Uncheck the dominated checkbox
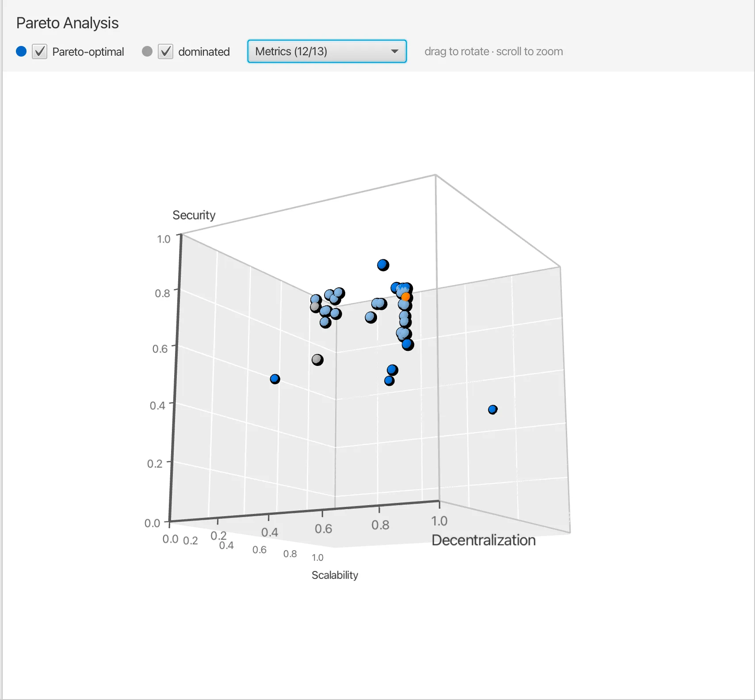This screenshot has height=700, width=755. point(165,52)
